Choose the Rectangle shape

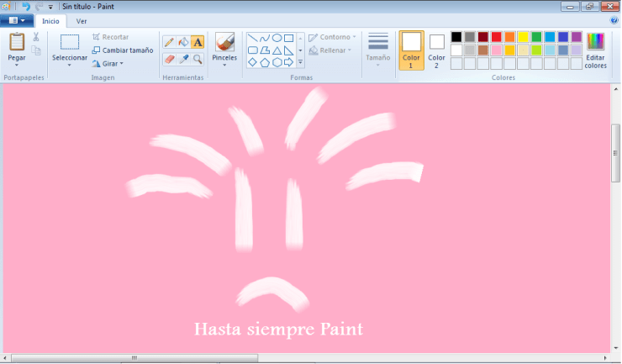coord(289,38)
